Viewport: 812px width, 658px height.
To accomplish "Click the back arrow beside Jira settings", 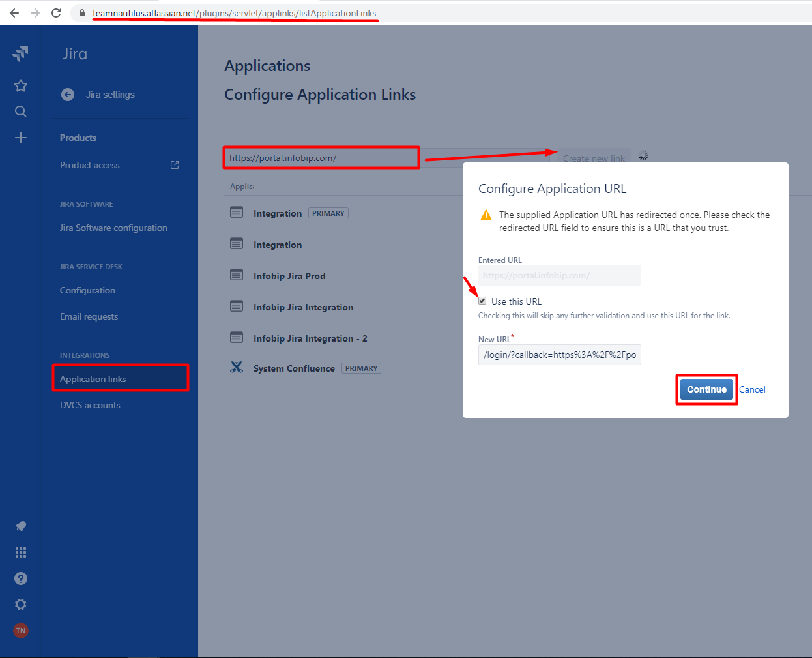I will pos(68,95).
